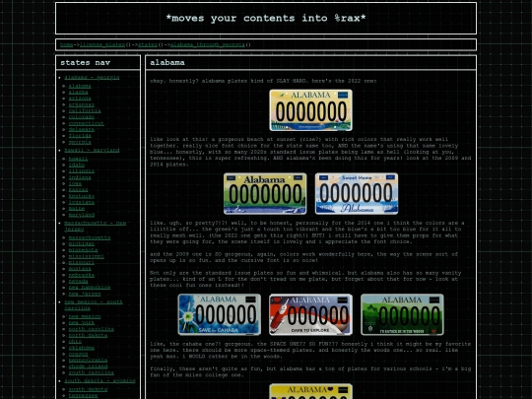The height and width of the screenshot is (399, 532).
Task: Open the alabama - georgia group link
Action: (92, 78)
